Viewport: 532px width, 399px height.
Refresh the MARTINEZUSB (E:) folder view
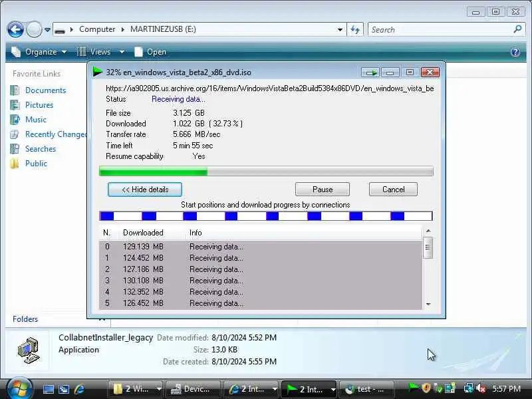click(x=355, y=29)
